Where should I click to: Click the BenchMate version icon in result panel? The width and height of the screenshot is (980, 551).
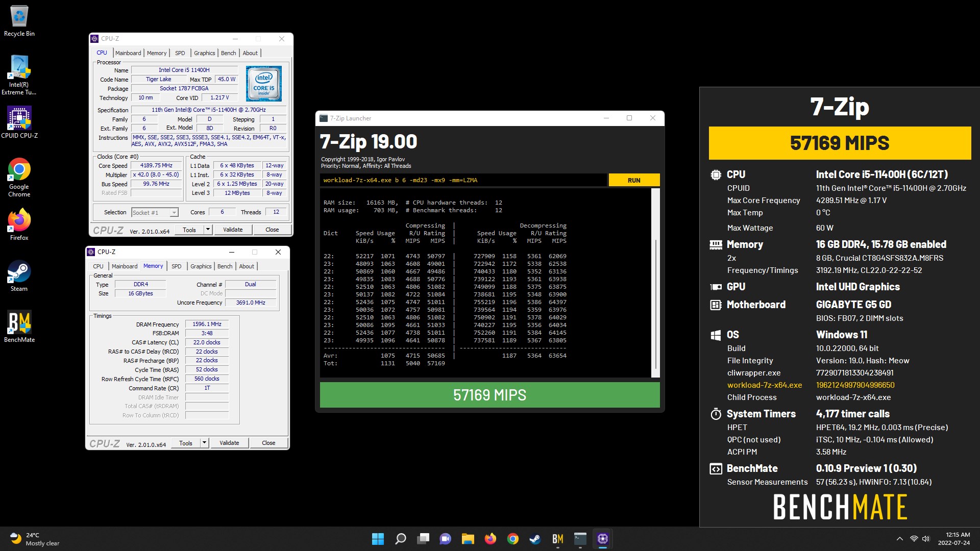coord(716,468)
